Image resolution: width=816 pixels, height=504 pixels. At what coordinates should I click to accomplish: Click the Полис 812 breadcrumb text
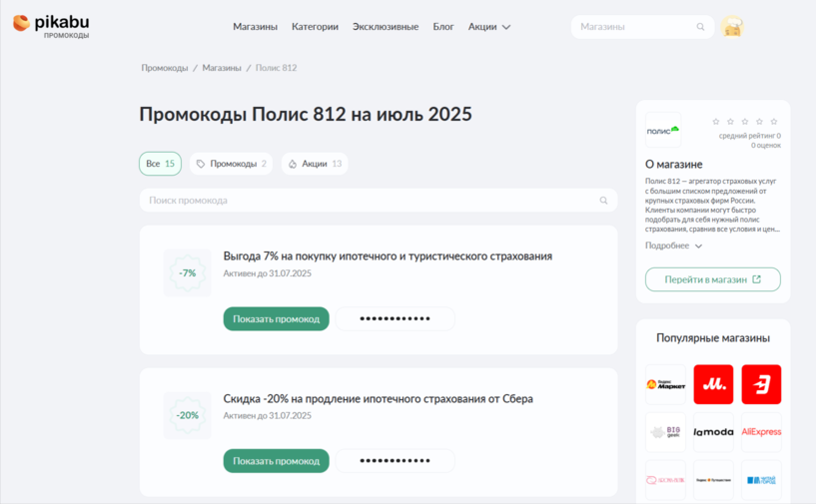[276, 68]
